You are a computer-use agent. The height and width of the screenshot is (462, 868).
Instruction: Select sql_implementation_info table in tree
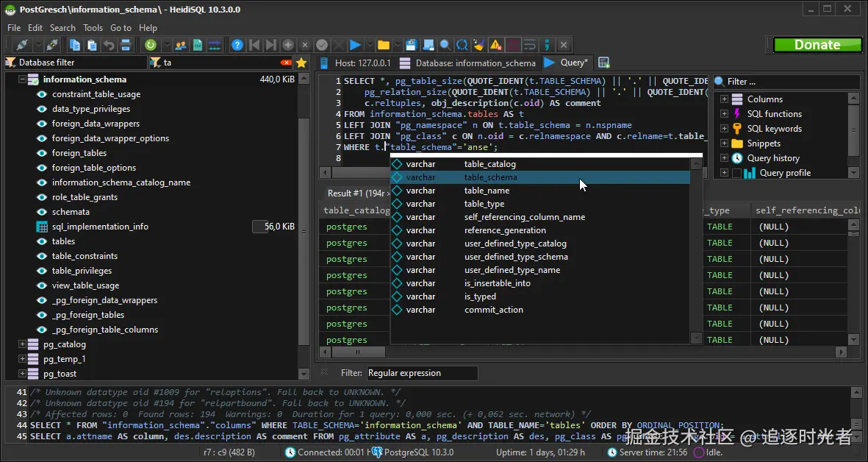click(x=100, y=227)
